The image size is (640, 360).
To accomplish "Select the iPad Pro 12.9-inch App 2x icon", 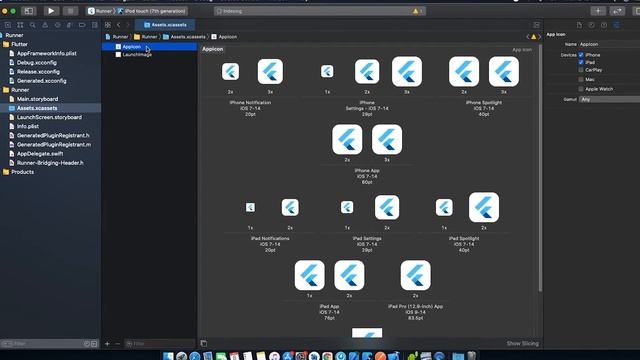I will 415,276.
